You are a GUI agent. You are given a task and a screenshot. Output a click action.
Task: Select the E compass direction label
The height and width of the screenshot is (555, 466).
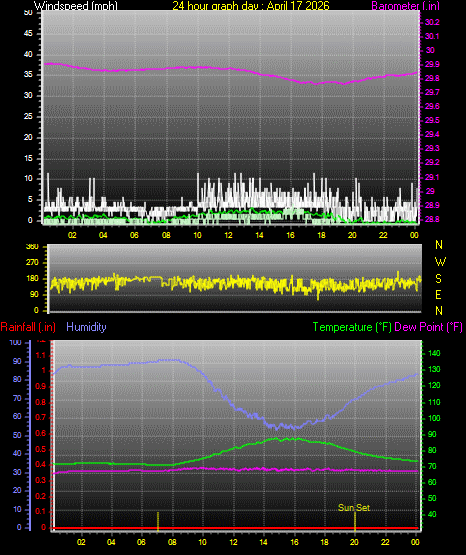[438, 295]
